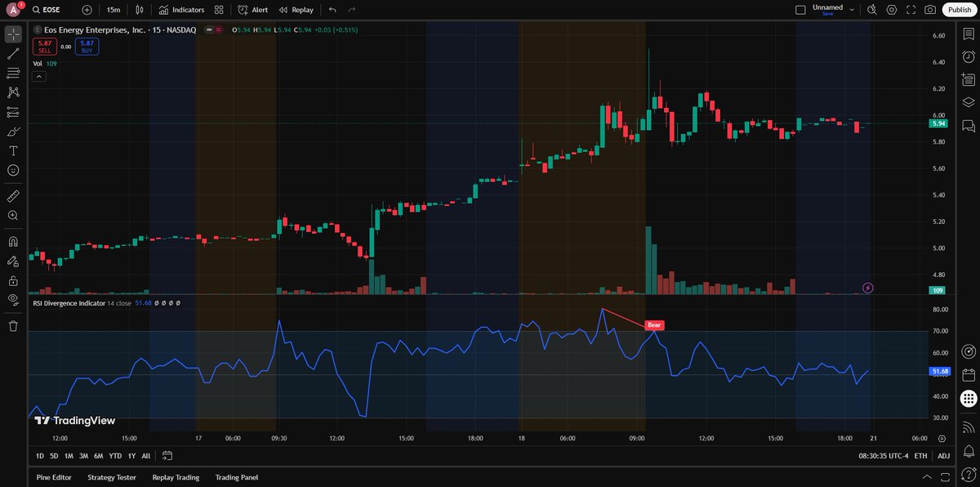Activate the zoom in tool

13,216
